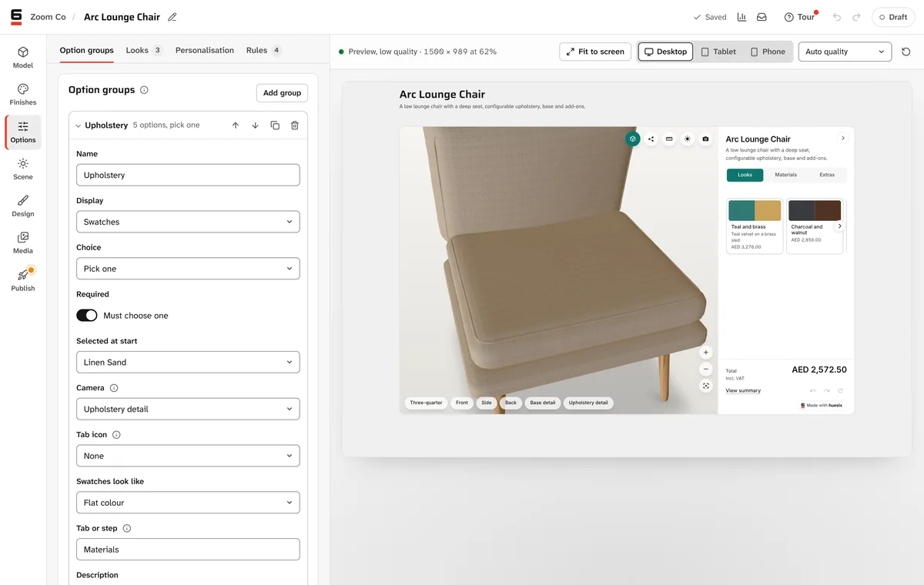924x585 pixels.
Task: Open the Display dropdown showing Swatches
Action: (x=188, y=222)
